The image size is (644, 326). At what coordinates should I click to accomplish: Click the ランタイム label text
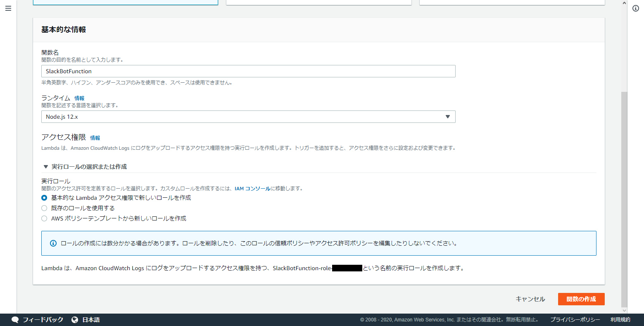[x=56, y=98]
